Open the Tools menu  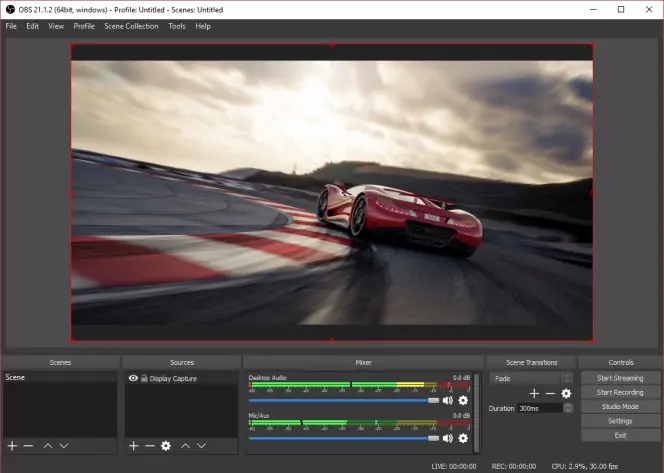(177, 26)
